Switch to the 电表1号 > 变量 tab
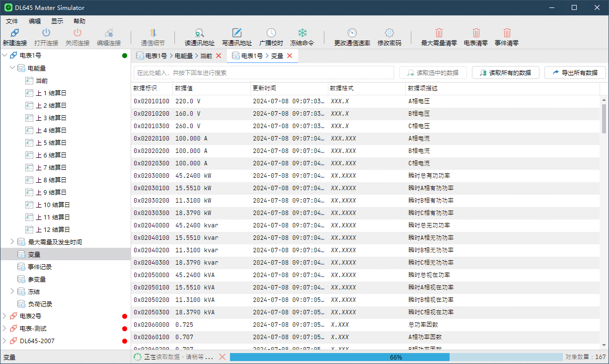The height and width of the screenshot is (364, 609). [x=262, y=56]
